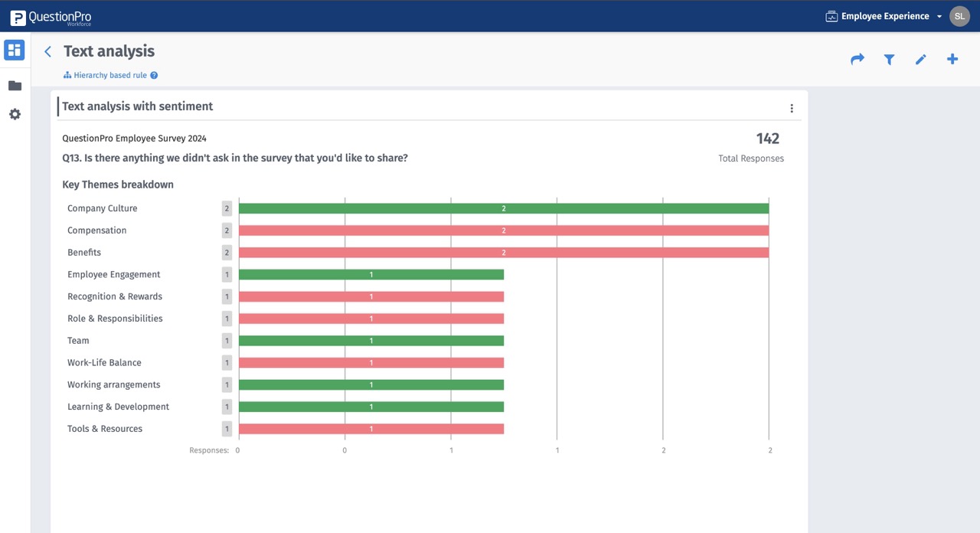Click the edit pencil icon

click(920, 58)
